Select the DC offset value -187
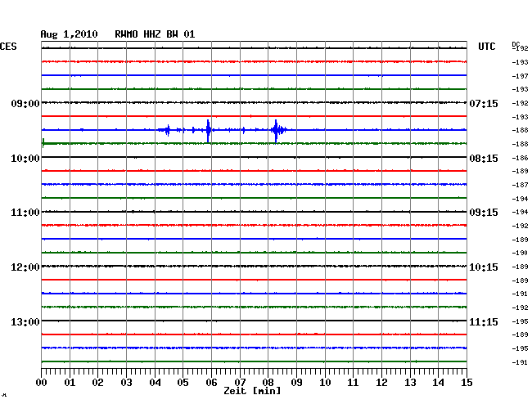 [x=520, y=185]
